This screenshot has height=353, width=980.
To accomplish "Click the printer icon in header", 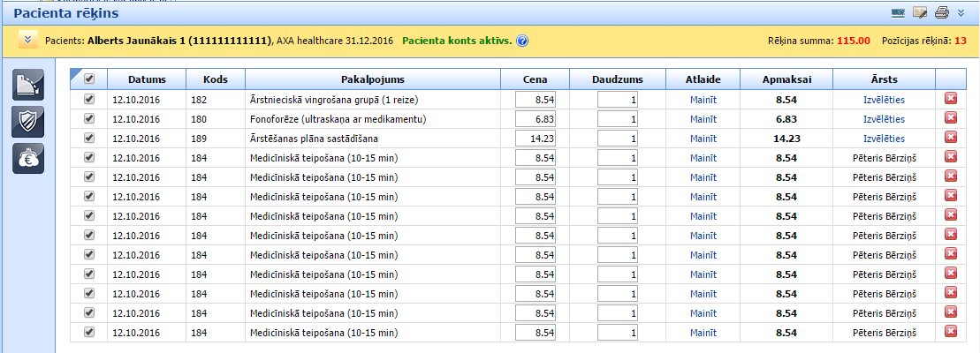I will [942, 12].
